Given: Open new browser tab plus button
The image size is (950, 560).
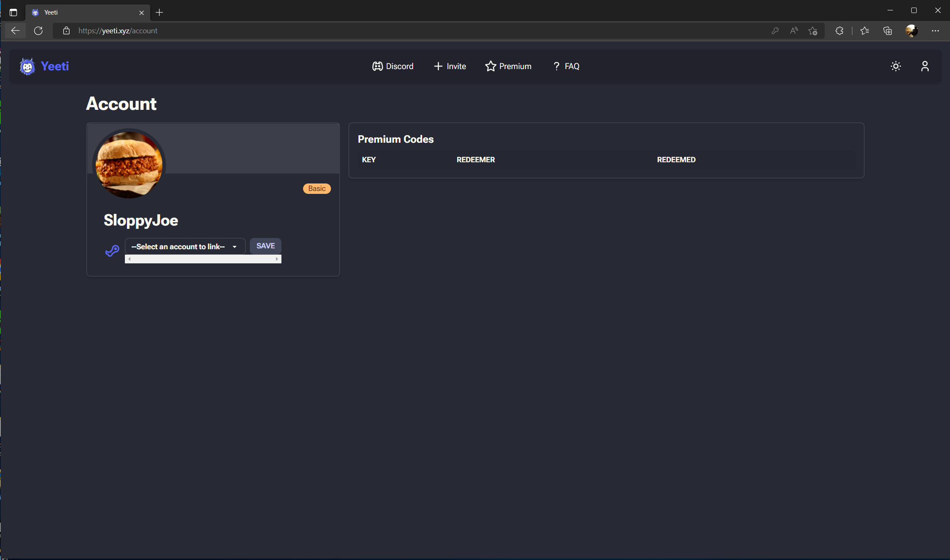Looking at the screenshot, I should click(159, 12).
